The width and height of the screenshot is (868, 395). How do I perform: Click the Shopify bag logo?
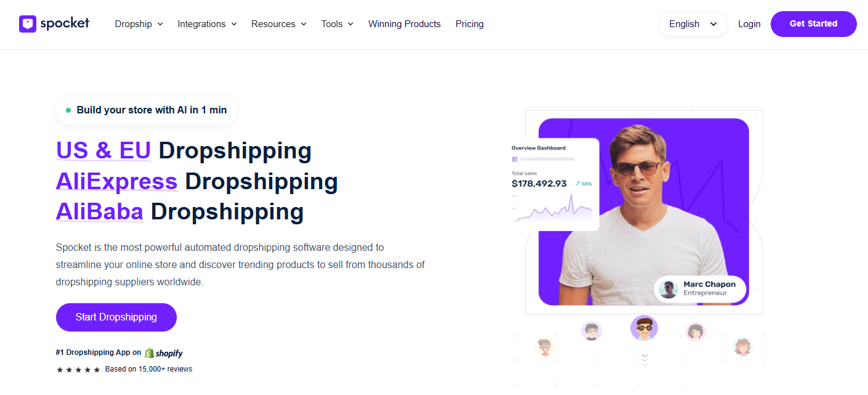[149, 353]
